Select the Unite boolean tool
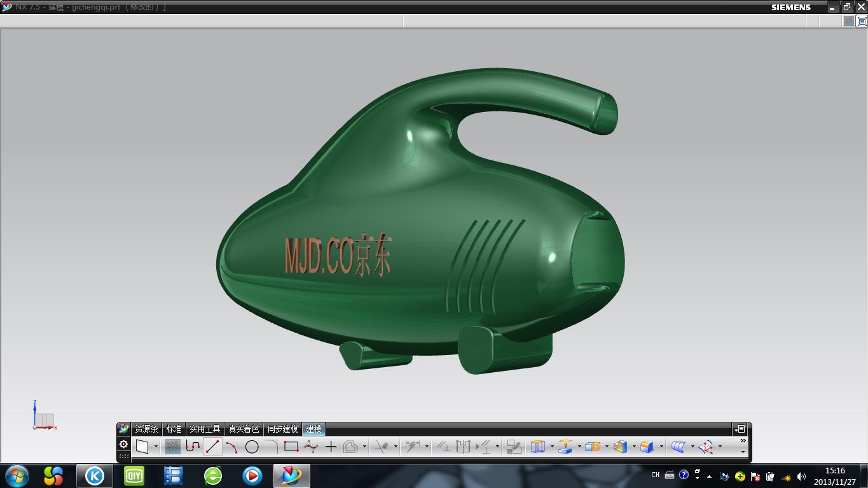The height and width of the screenshot is (488, 868). click(x=593, y=447)
